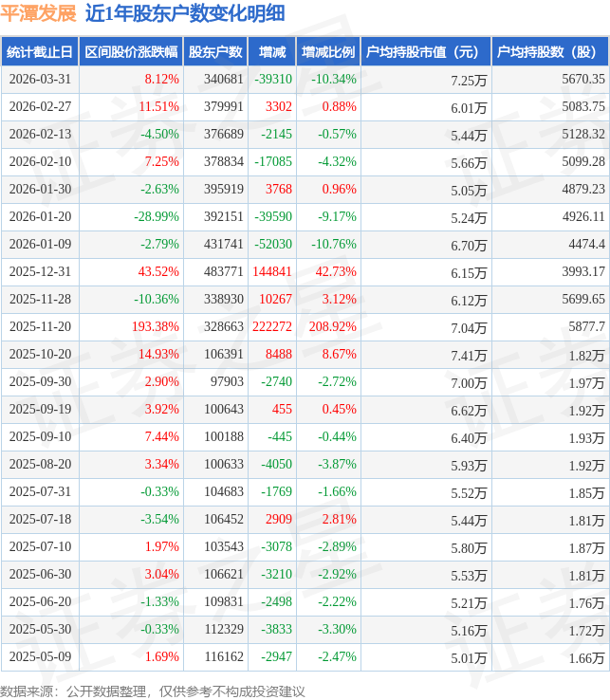Click the 户均持股数（股）header
Viewport: 610px width, 700px height.
point(551,52)
